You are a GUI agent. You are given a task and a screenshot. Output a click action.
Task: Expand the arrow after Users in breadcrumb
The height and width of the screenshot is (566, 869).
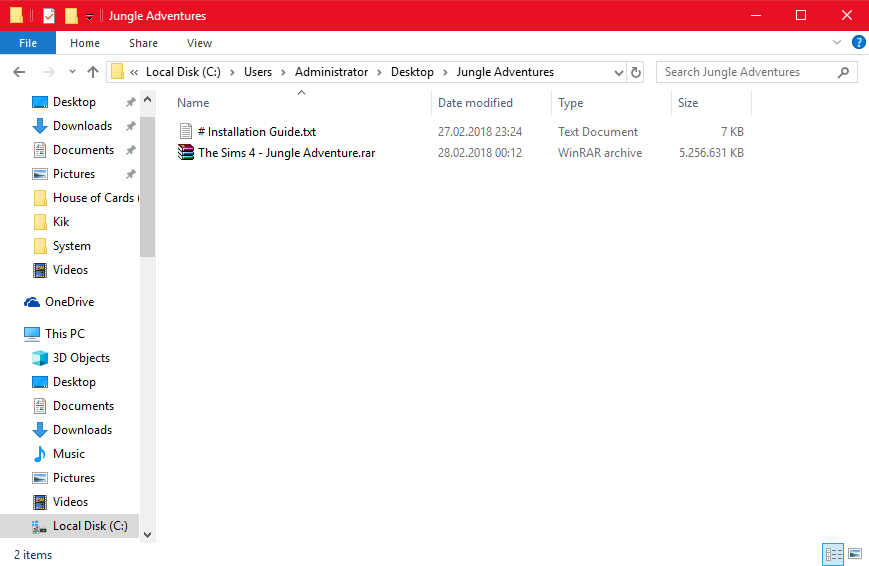click(x=283, y=73)
